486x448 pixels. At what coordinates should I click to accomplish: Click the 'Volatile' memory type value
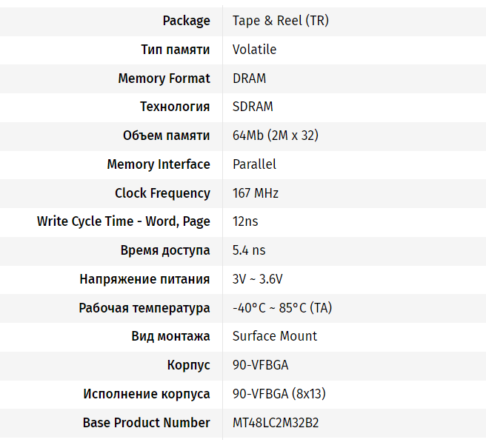coord(254,50)
